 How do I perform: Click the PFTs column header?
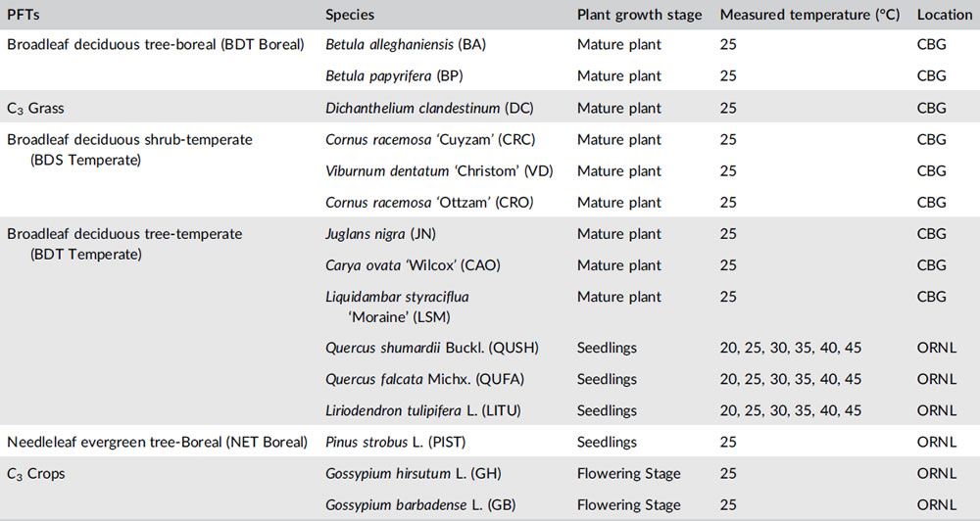pyautogui.click(x=24, y=15)
